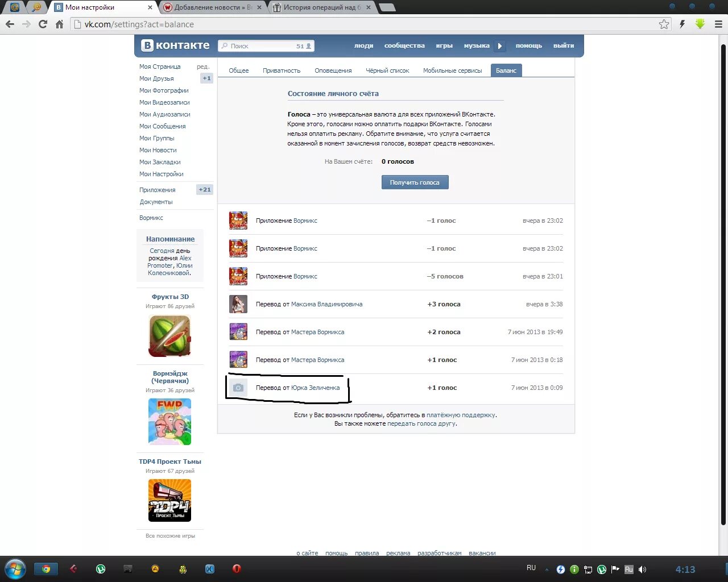Open TDP4 Проект Тьмы game thumbnail
The height and width of the screenshot is (582, 728).
[170, 500]
